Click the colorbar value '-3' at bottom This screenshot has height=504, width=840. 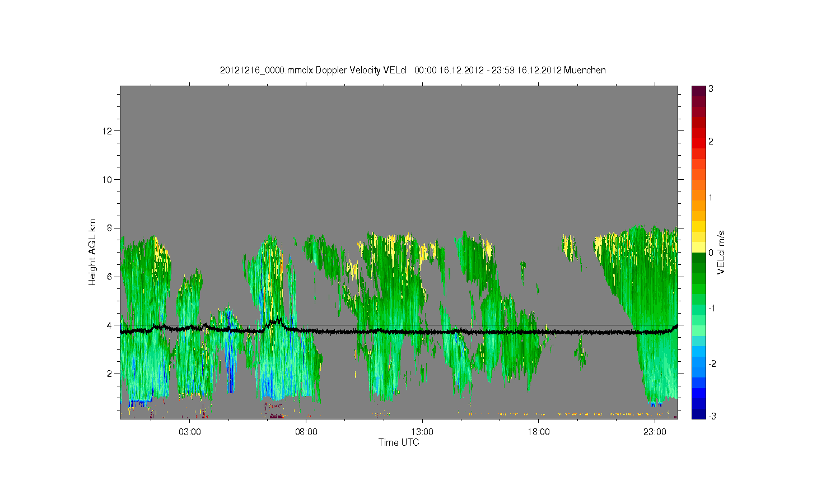[711, 416]
